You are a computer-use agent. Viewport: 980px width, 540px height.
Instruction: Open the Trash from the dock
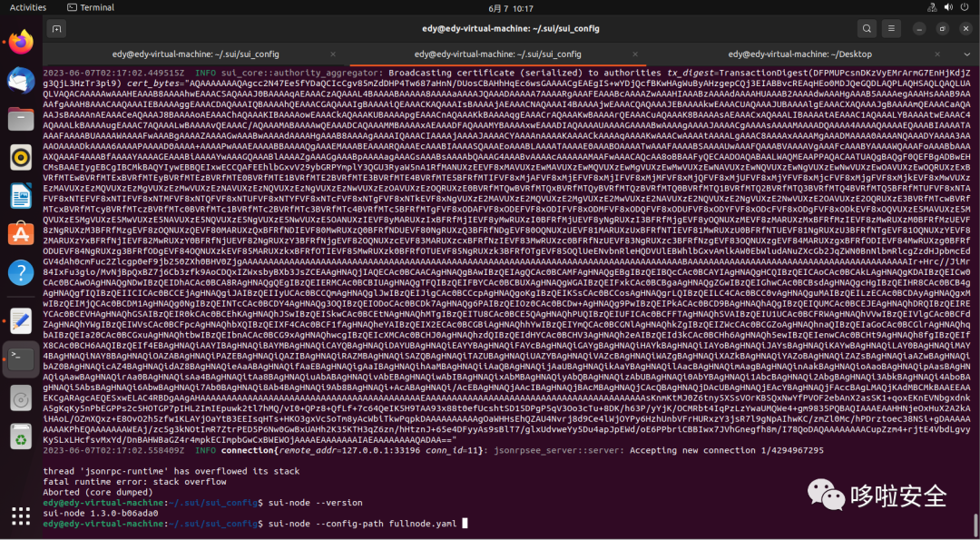pyautogui.click(x=21, y=437)
